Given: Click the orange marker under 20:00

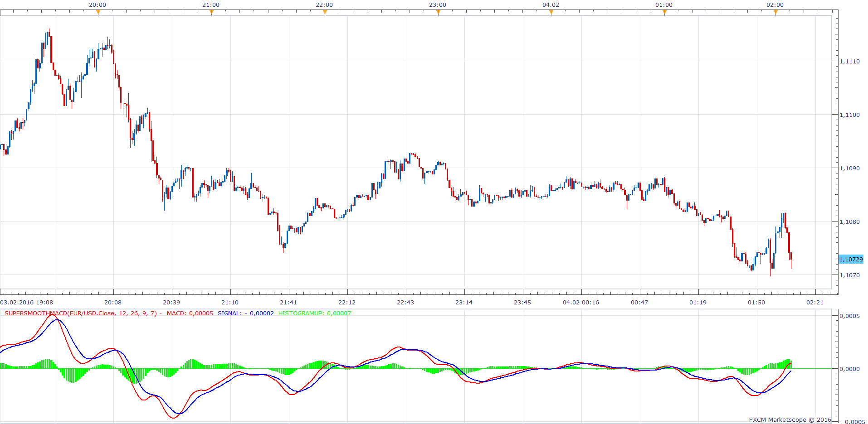Looking at the screenshot, I should tap(98, 13).
